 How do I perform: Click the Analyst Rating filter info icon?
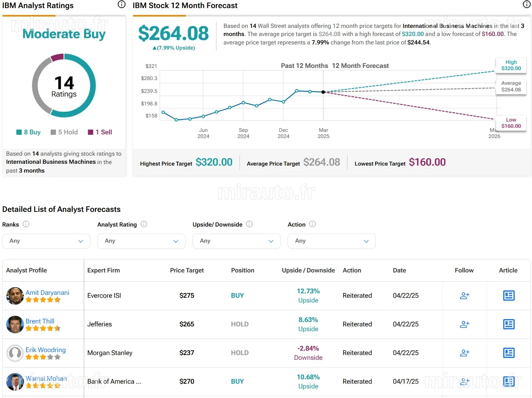144,224
